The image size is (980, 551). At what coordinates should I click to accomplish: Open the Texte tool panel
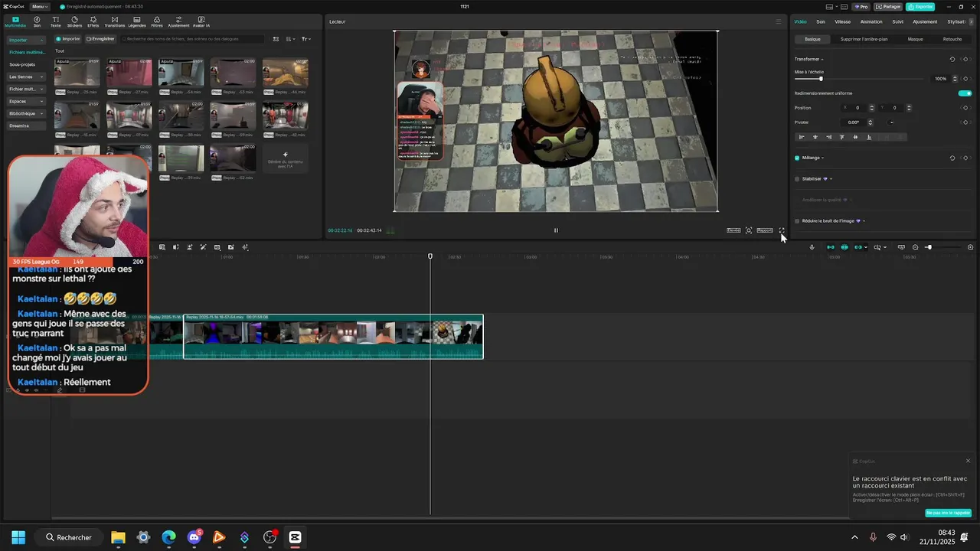pyautogui.click(x=56, y=21)
